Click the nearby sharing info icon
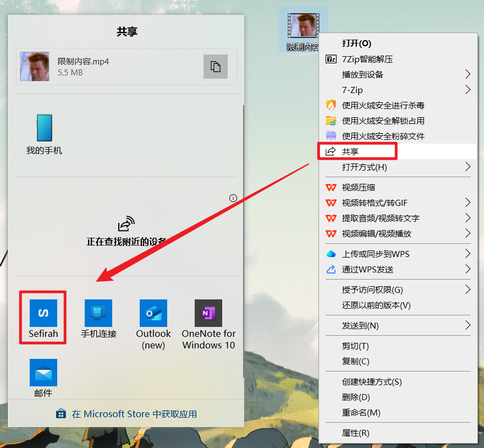The width and height of the screenshot is (484, 448). pos(233,198)
